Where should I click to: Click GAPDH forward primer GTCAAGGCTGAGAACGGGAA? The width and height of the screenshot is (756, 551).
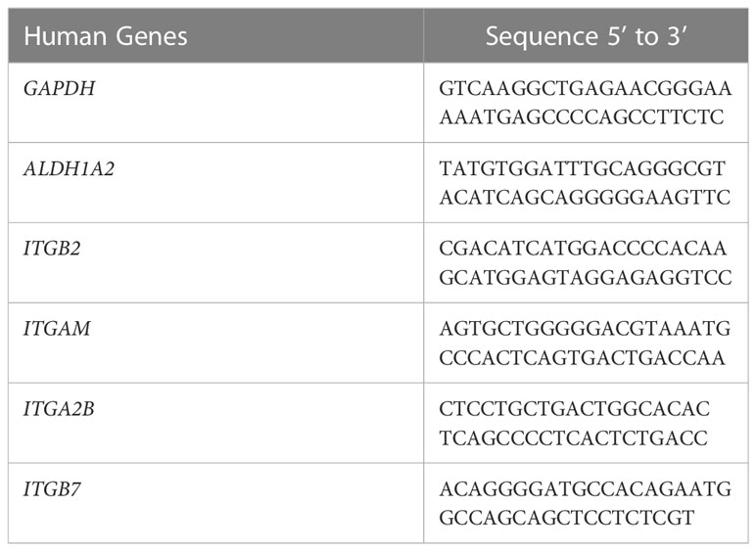(586, 89)
